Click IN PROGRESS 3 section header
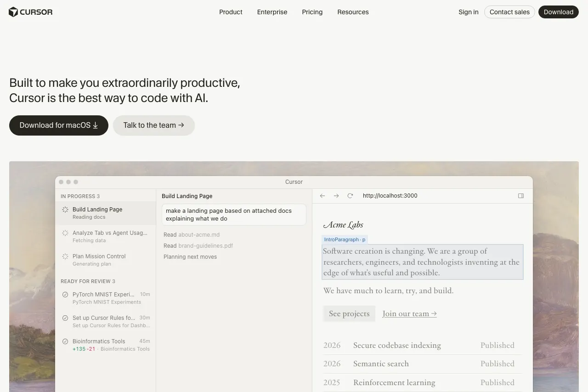588x392 pixels. pyautogui.click(x=80, y=196)
